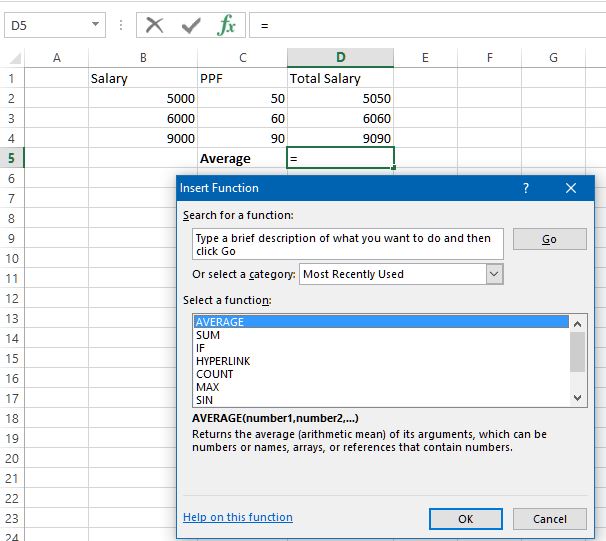Select IF in the function list
Image resolution: width=606 pixels, height=541 pixels.
tap(381, 348)
